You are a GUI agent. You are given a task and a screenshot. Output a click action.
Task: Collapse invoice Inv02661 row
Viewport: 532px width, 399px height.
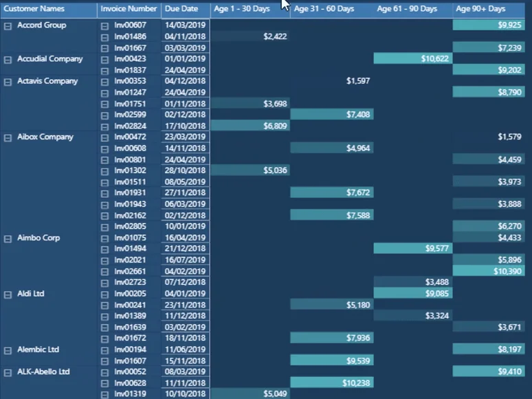point(105,272)
